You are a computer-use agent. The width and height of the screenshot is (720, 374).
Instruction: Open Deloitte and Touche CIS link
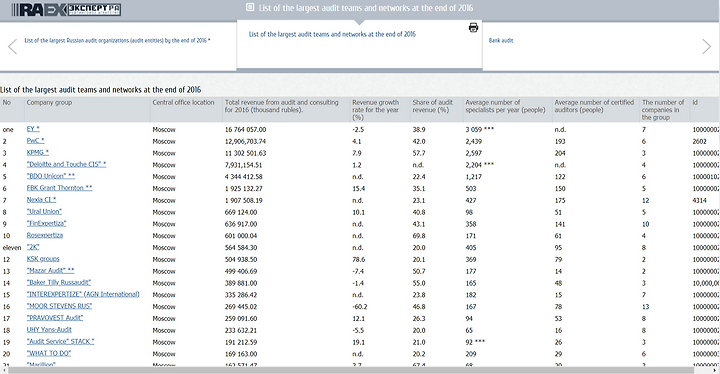pyautogui.click(x=66, y=164)
